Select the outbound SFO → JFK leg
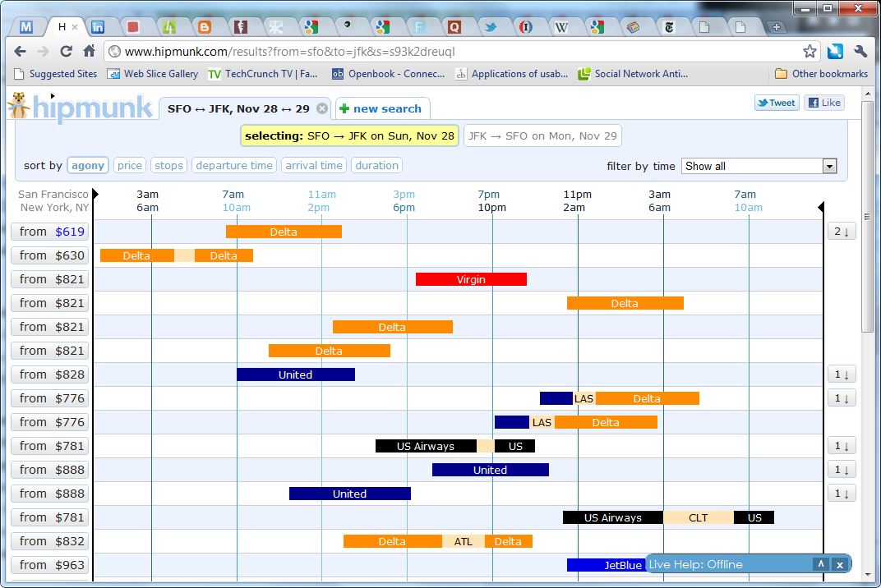Screen dimensions: 881x588 point(349,136)
